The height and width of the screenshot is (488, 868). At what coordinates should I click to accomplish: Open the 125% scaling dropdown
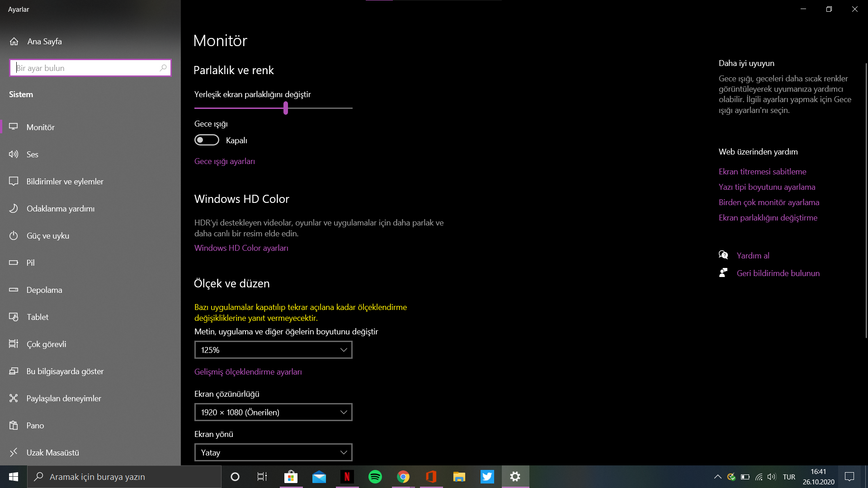[273, 349]
